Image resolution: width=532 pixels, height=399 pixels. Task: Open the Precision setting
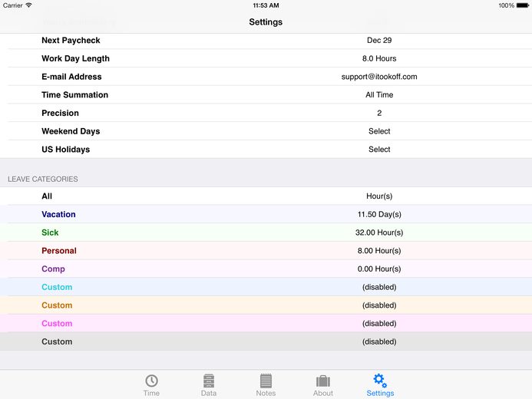tap(266, 113)
